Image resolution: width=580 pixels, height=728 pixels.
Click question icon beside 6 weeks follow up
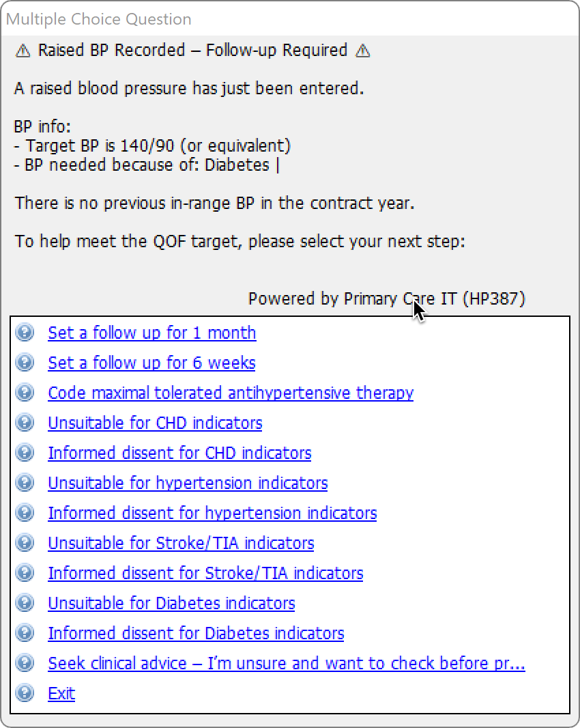[25, 363]
